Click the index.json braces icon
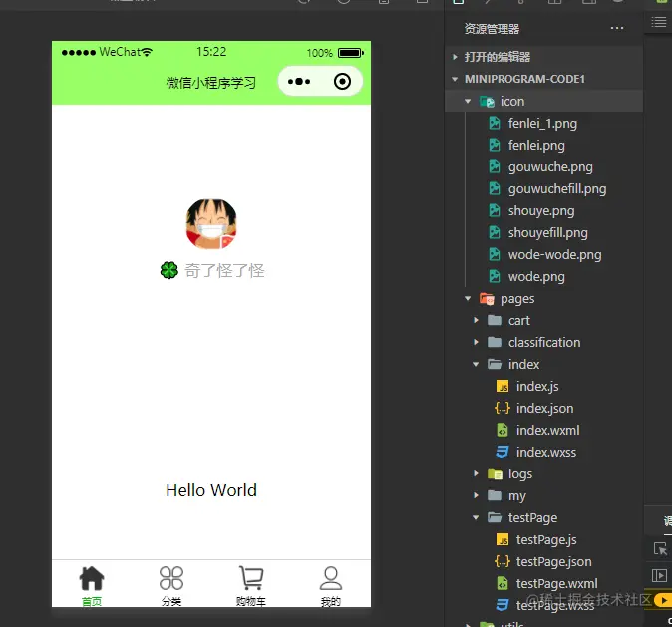672x627 pixels. tap(503, 408)
